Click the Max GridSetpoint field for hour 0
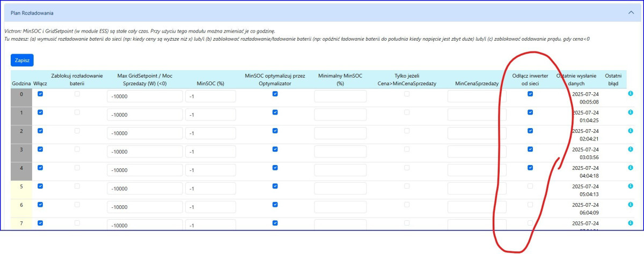 tap(144, 97)
